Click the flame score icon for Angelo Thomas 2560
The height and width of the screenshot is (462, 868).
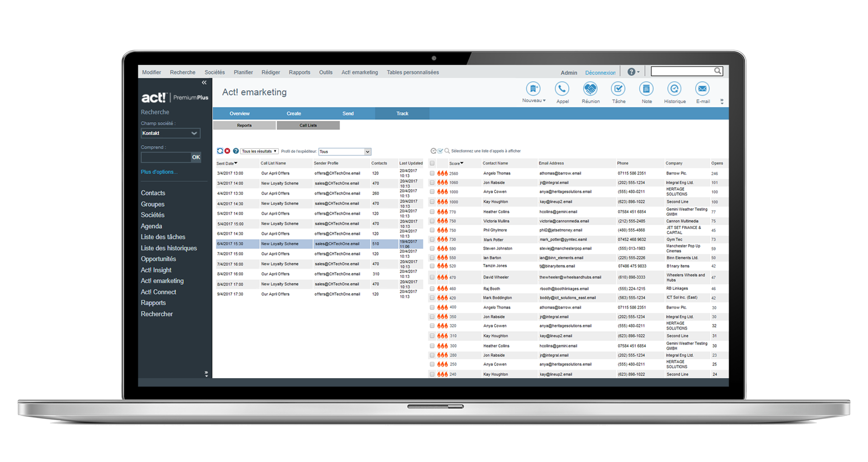click(443, 173)
